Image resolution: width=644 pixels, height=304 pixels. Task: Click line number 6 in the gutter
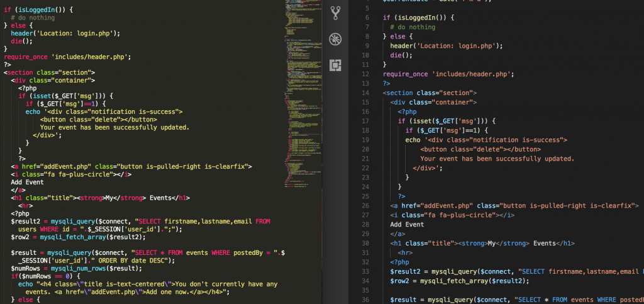point(365,17)
